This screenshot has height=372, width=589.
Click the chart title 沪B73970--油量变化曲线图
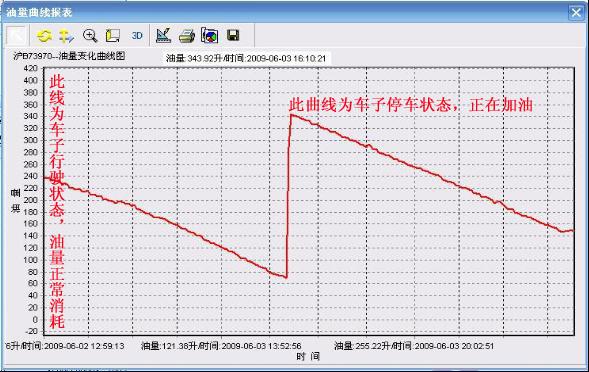point(69,56)
